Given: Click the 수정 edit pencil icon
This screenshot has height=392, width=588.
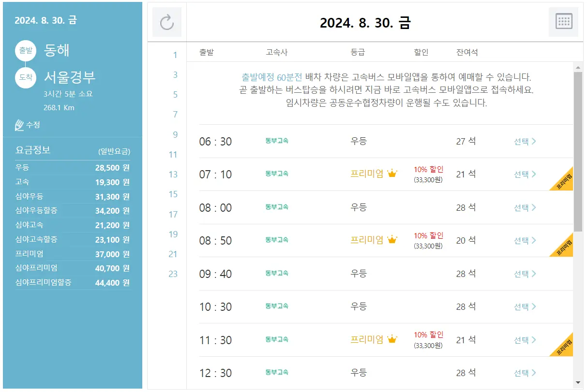Looking at the screenshot, I should click(x=19, y=125).
